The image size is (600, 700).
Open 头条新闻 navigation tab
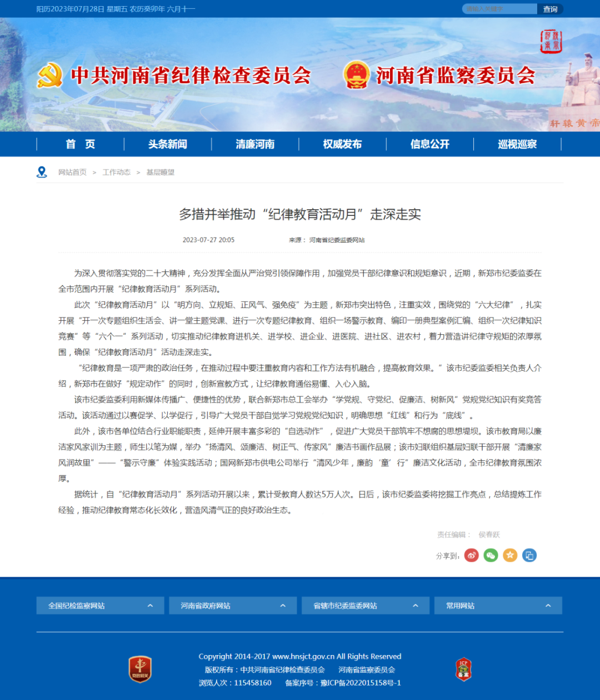point(168,144)
